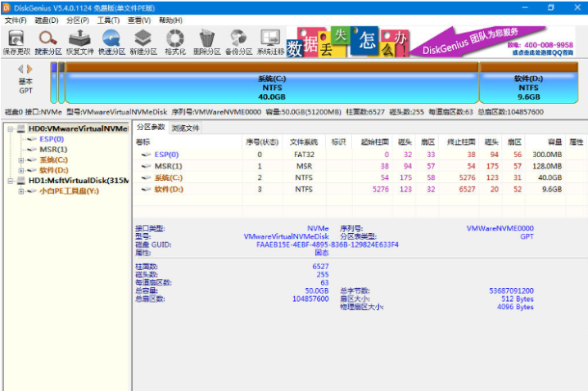Click the right arrow for next disk

tap(30, 70)
